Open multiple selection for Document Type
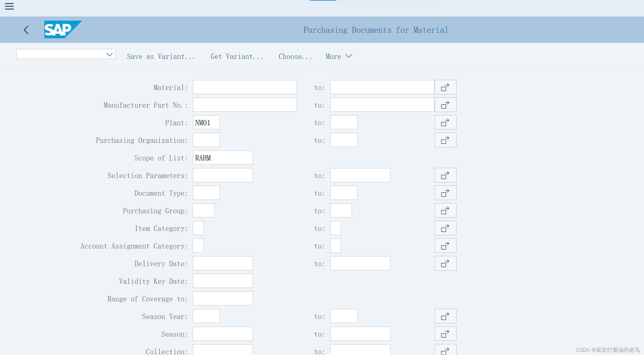Image resolution: width=644 pixels, height=355 pixels. coord(445,193)
